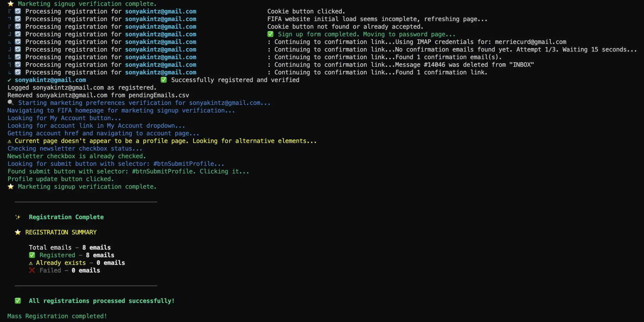
Task: Click 'Looking for submit button with selector' line
Action: [116, 164]
